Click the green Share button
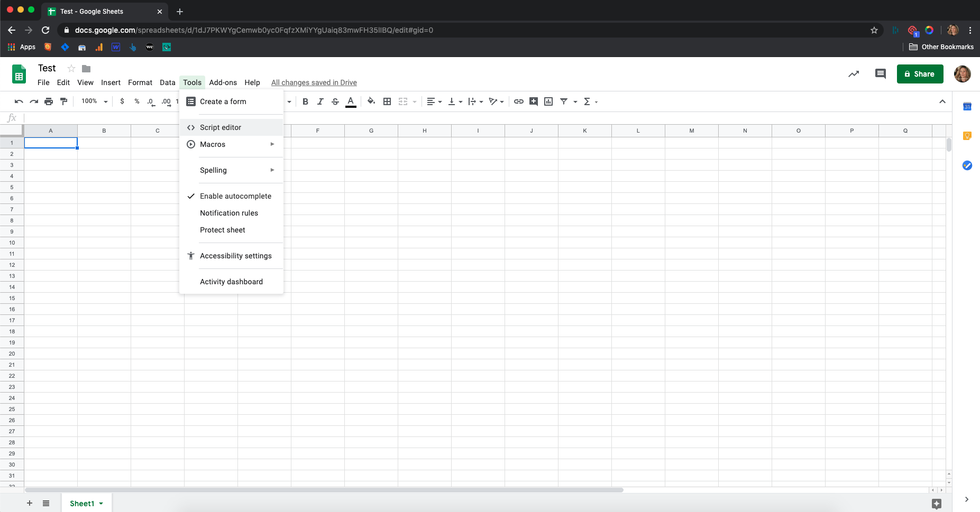980x512 pixels. tap(920, 74)
